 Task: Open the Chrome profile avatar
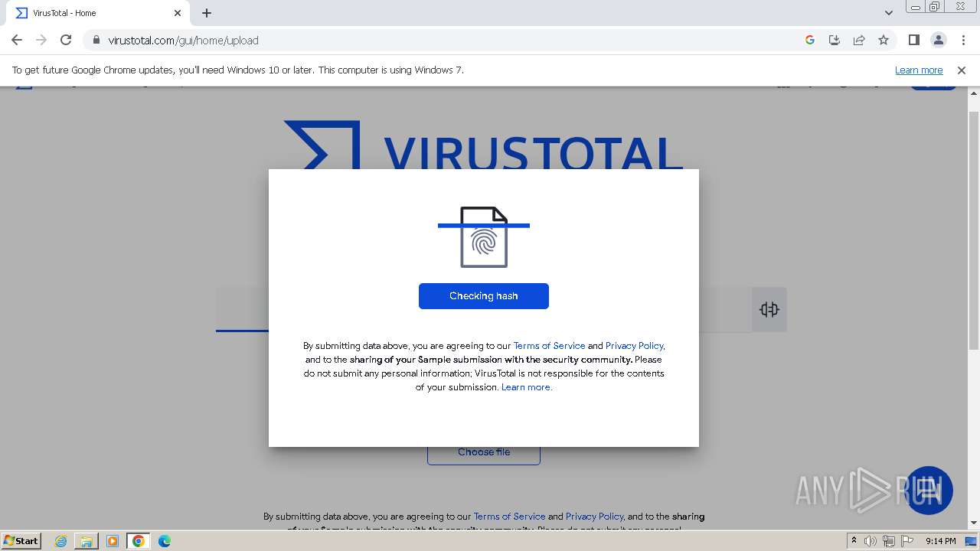pos(939,41)
